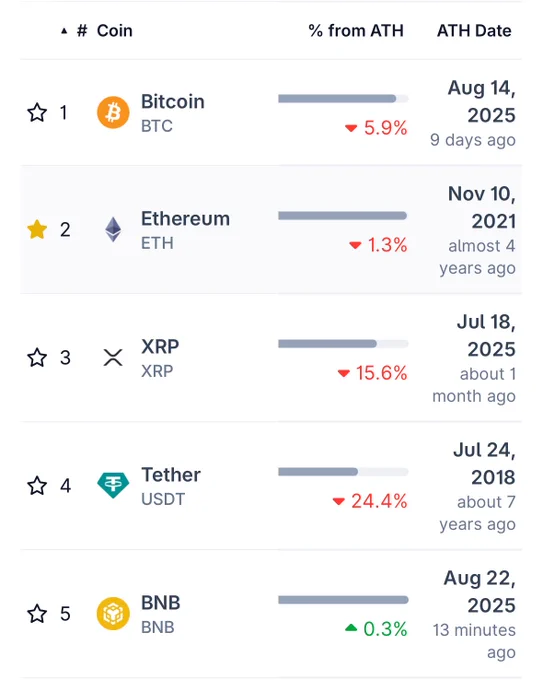543x680 pixels.
Task: Sort by ATH Date column header
Action: point(474,31)
